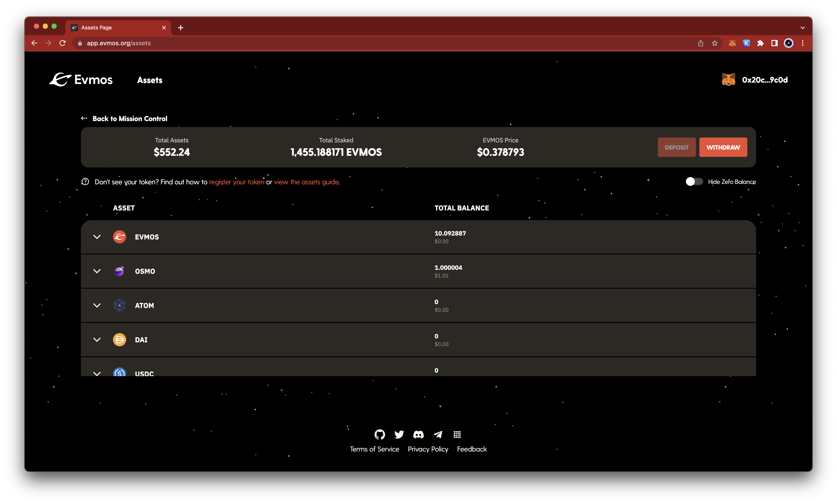Click the Assets page title tab
The width and height of the screenshot is (837, 504).
point(117,27)
